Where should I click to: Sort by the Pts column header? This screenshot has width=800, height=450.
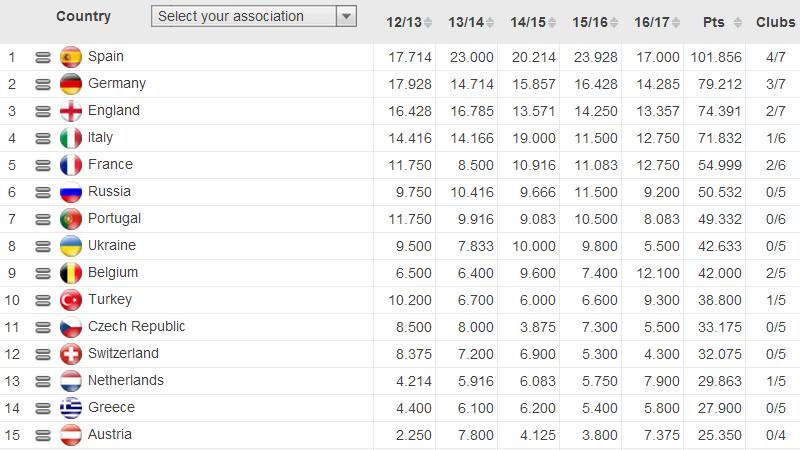click(713, 21)
